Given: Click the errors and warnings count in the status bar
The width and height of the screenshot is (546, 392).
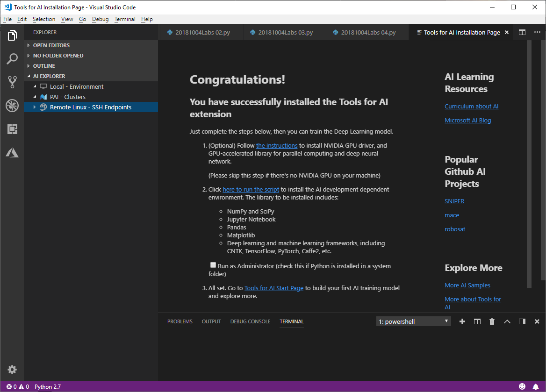Looking at the screenshot, I should tap(18, 386).
